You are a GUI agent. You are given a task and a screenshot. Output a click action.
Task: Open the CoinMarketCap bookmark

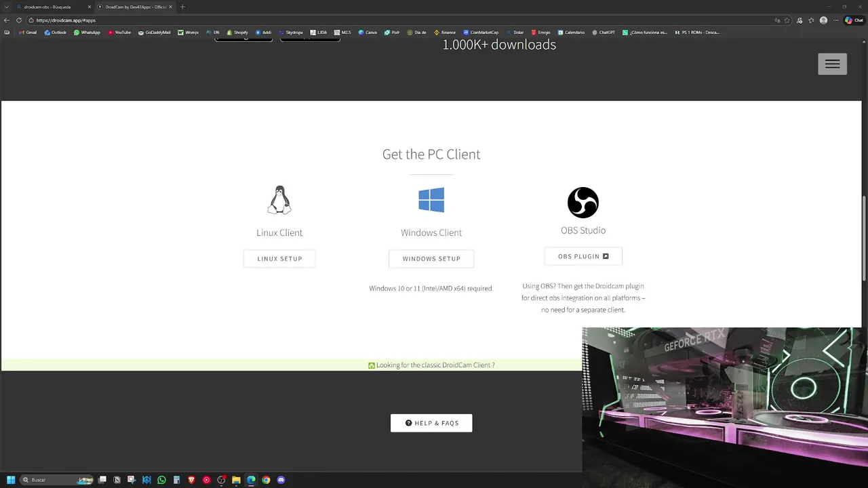pyautogui.click(x=481, y=33)
